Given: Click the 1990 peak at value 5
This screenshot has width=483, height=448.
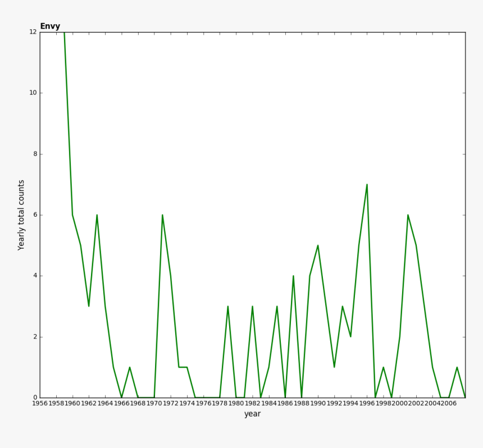Looking at the screenshot, I should point(318,245).
